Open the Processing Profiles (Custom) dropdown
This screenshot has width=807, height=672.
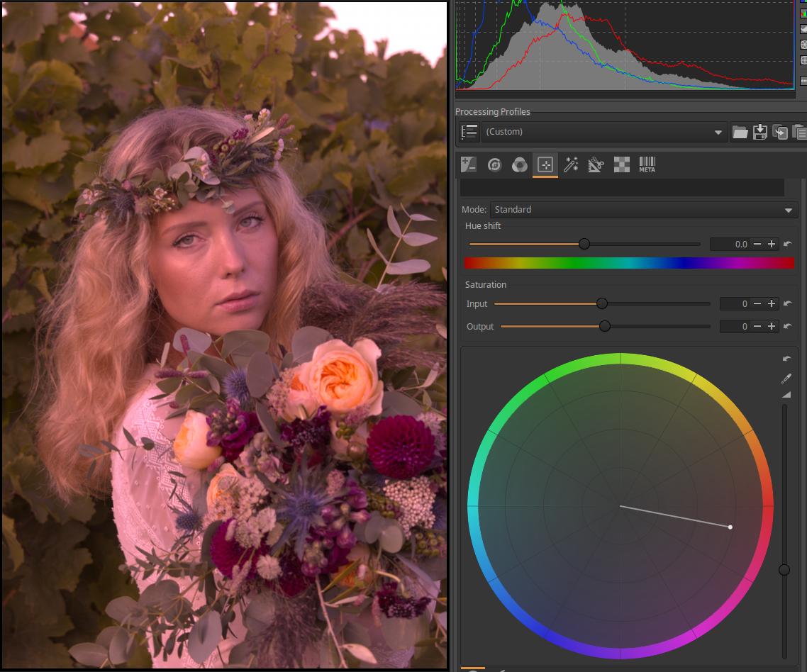point(604,132)
